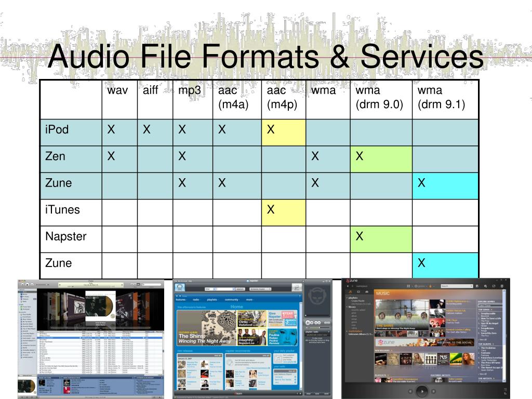This screenshot has height=399, width=532.
Task: Click the 'iTunes' row label
Action: (x=62, y=209)
